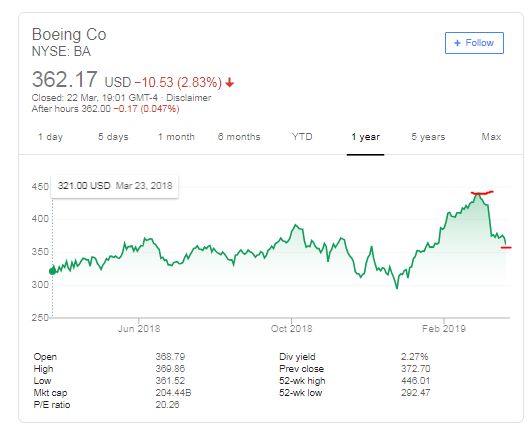
Task: Click the 52-wk low value 292.47
Action: 416,393
